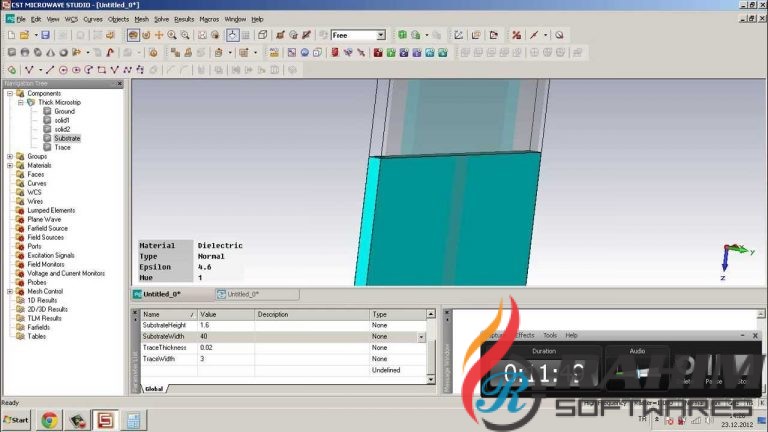This screenshot has width=768, height=432.
Task: Click the orange clock history icon
Action: click(x=153, y=52)
